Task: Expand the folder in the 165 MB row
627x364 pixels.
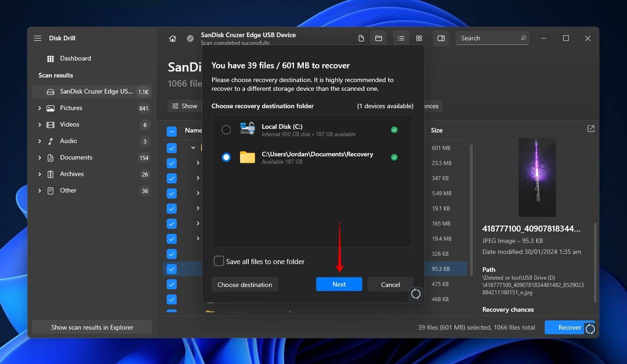Action: point(198,223)
